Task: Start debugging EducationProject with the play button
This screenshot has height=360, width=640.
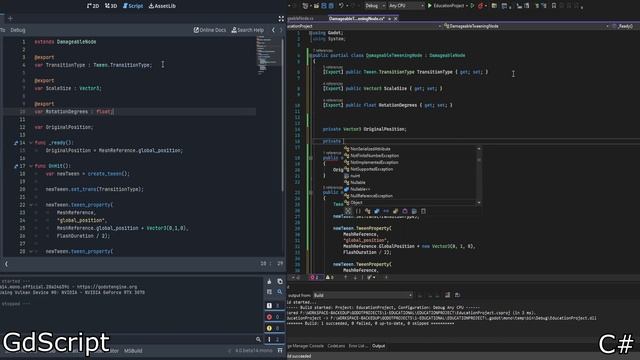Action: [x=429, y=6]
